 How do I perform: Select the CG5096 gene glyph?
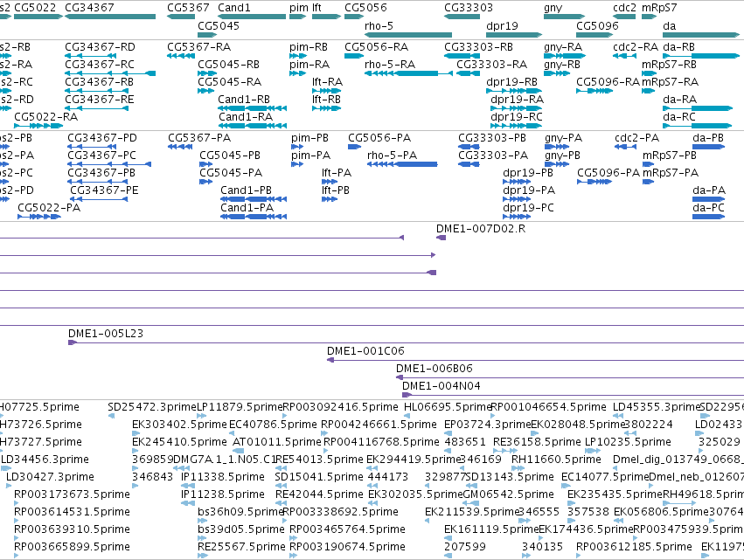(594, 35)
